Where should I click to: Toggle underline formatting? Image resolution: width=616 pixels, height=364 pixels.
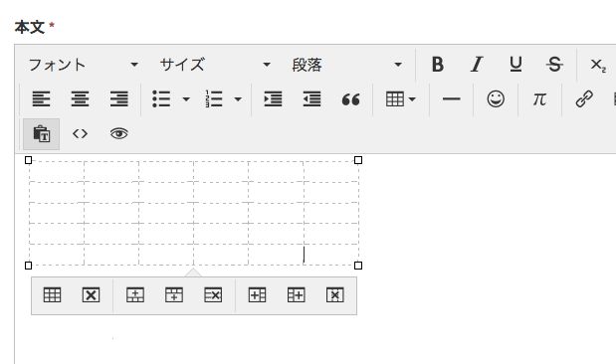(x=515, y=65)
